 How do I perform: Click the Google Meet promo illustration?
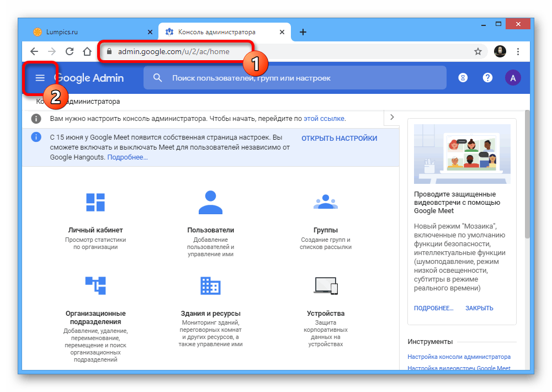462,153
